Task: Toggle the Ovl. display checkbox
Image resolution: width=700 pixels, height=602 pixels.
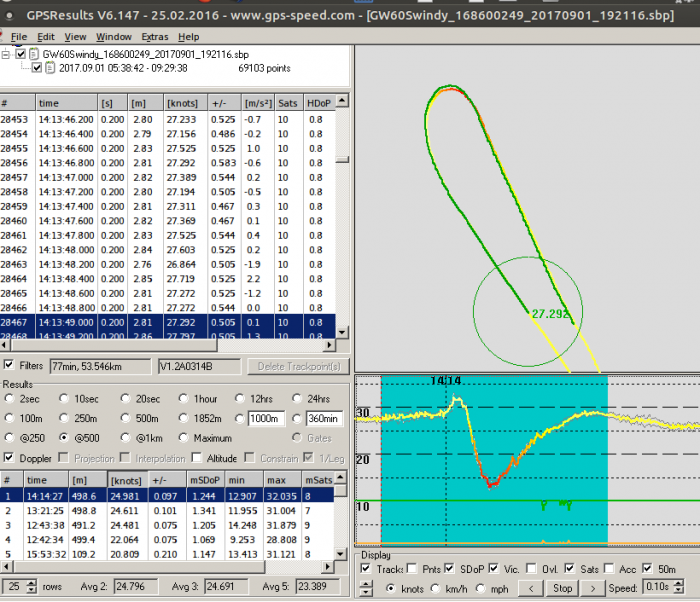Action: (x=531, y=569)
